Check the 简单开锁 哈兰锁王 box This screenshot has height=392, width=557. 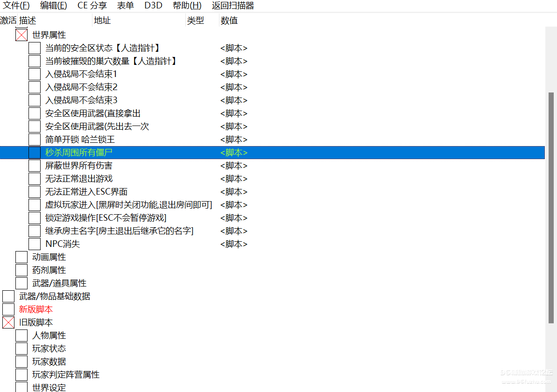click(x=35, y=140)
